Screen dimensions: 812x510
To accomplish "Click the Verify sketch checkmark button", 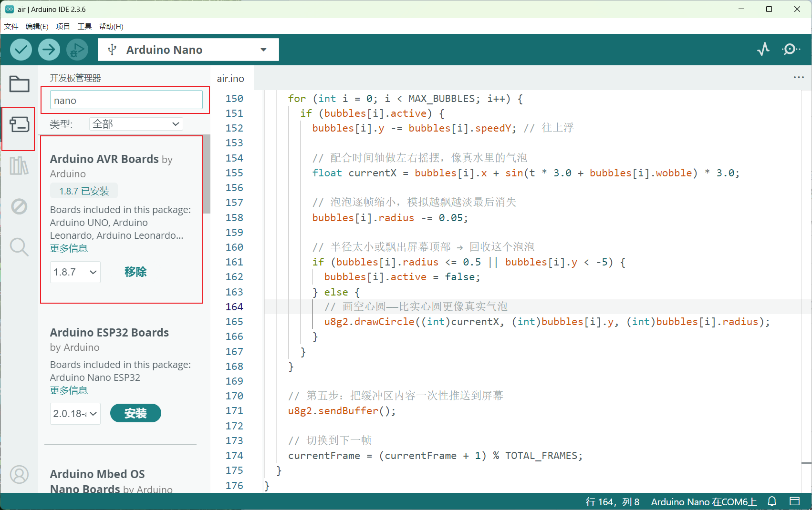I will click(x=21, y=50).
